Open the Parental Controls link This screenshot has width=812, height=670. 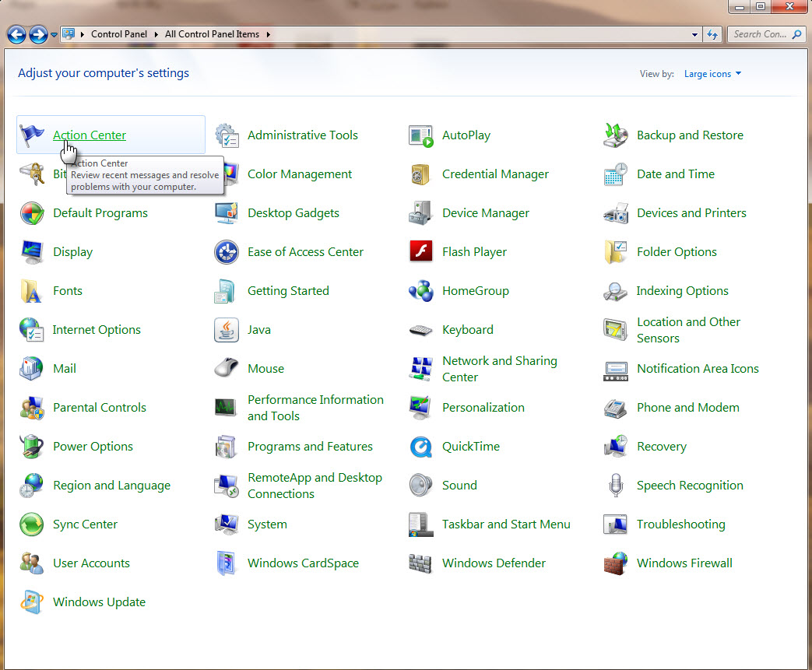click(100, 408)
